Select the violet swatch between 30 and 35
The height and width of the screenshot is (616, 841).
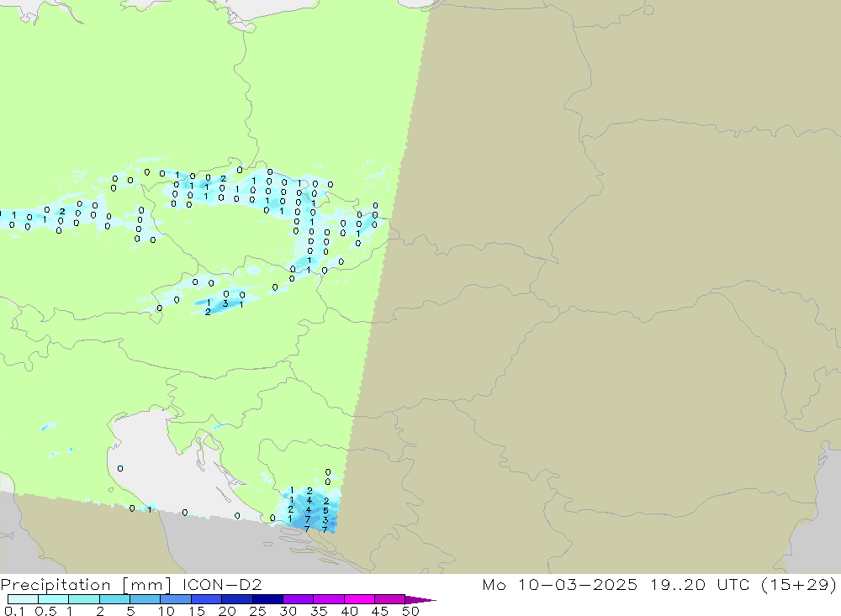coord(299,599)
